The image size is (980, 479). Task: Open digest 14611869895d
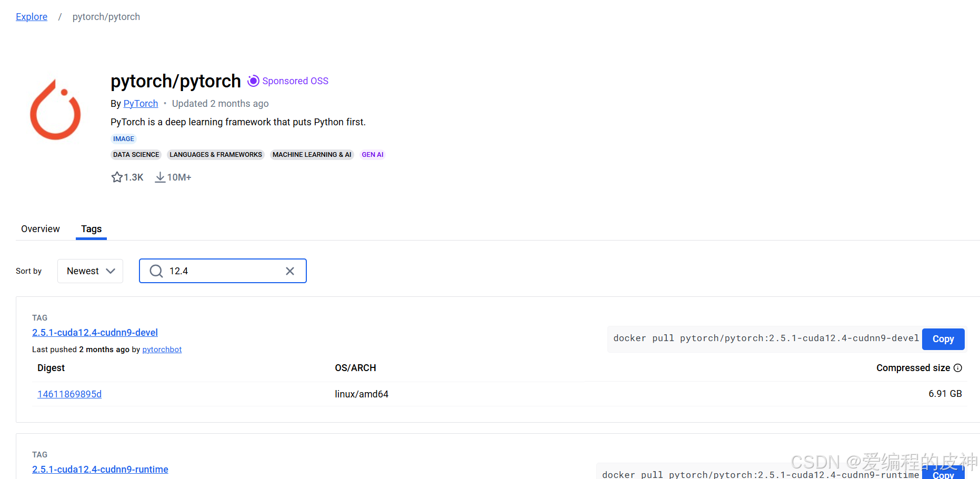tap(69, 394)
